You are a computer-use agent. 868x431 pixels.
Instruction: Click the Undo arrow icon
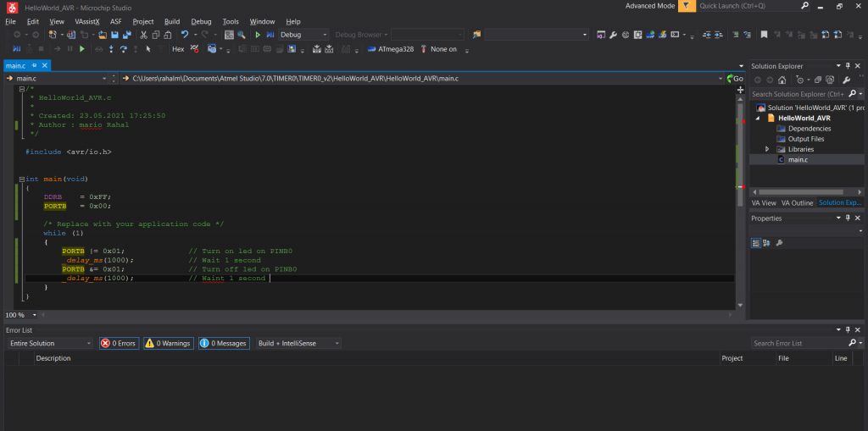(185, 35)
